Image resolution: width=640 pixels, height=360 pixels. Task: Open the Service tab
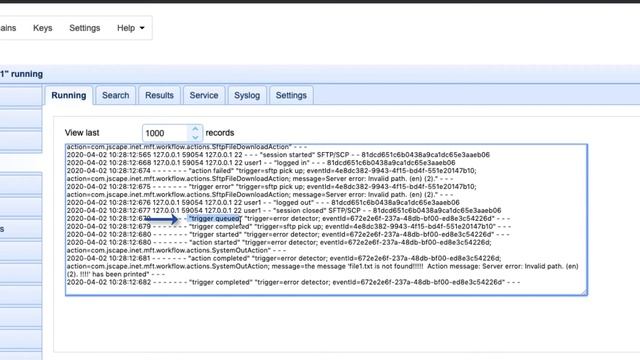[204, 96]
